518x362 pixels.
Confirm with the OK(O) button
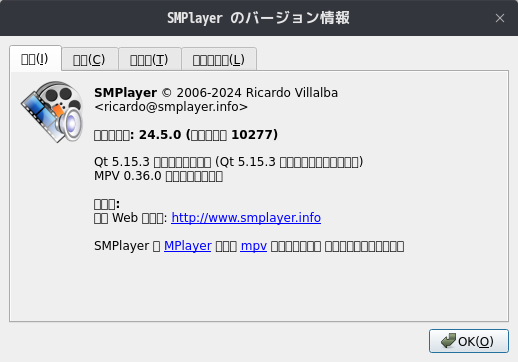(x=469, y=341)
